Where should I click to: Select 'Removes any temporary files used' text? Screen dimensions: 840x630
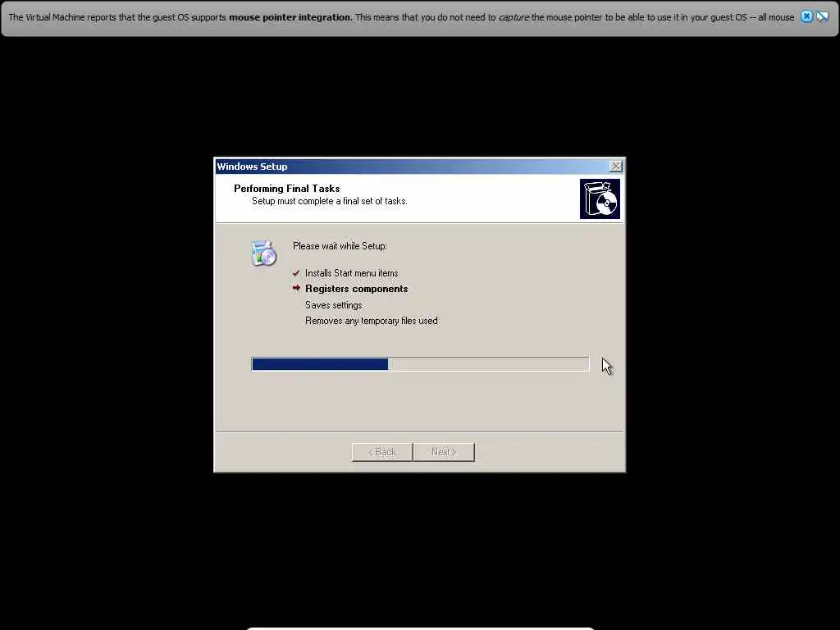tap(372, 321)
